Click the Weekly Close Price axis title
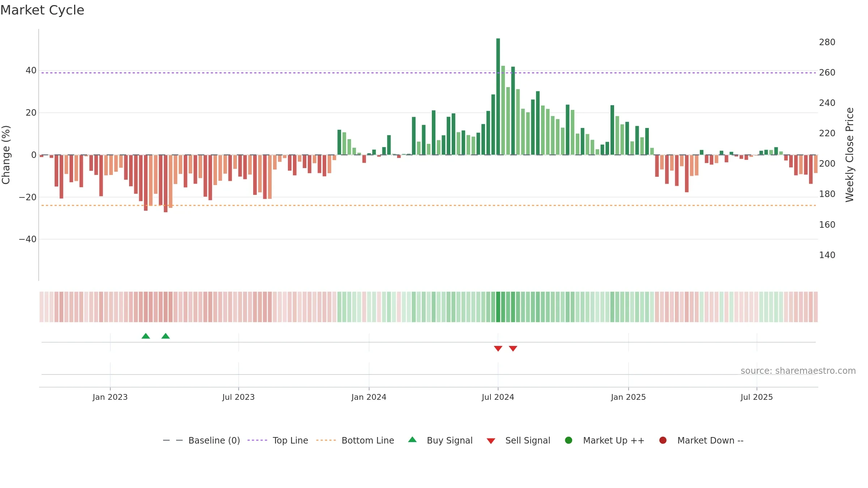868x488 pixels. click(850, 155)
